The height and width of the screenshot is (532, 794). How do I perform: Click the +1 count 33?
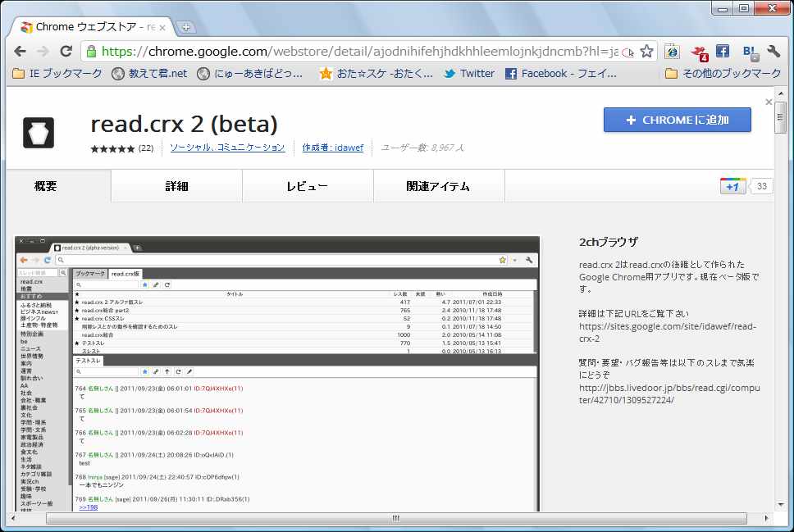tap(761, 186)
